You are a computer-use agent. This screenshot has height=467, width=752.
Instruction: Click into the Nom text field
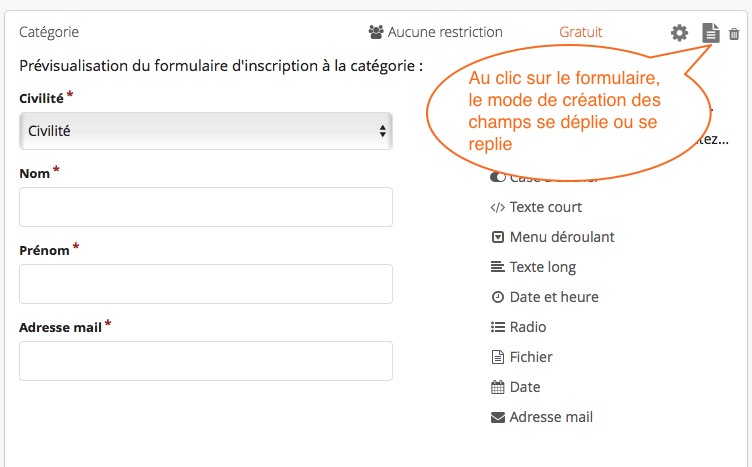206,207
